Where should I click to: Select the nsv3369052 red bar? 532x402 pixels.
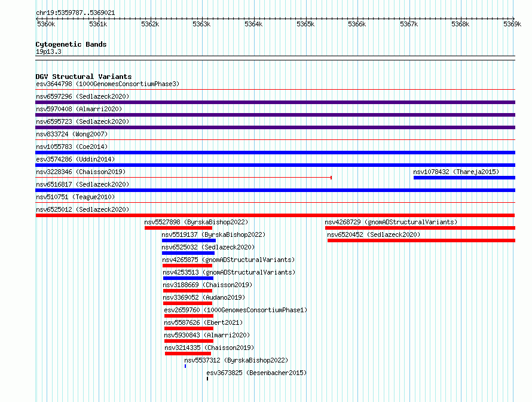188,303
